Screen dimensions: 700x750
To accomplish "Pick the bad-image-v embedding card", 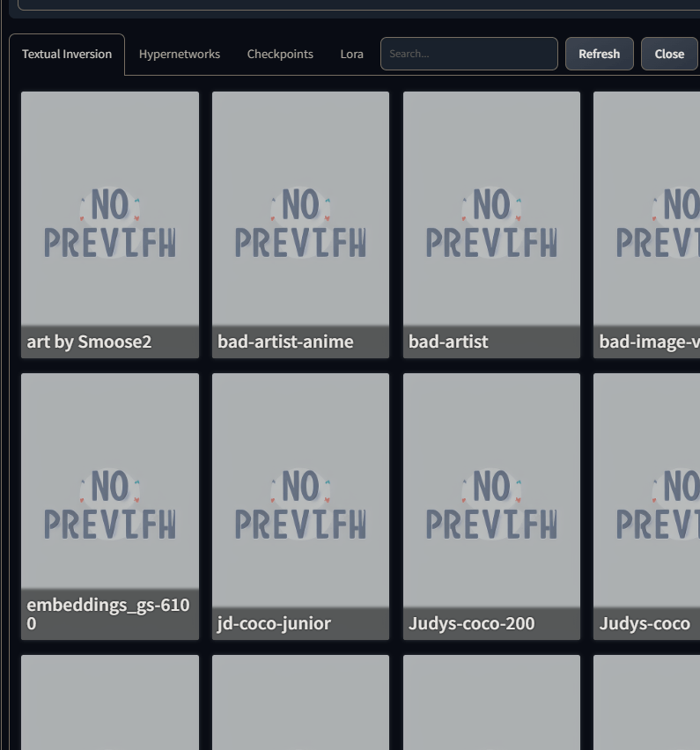I will click(x=646, y=224).
